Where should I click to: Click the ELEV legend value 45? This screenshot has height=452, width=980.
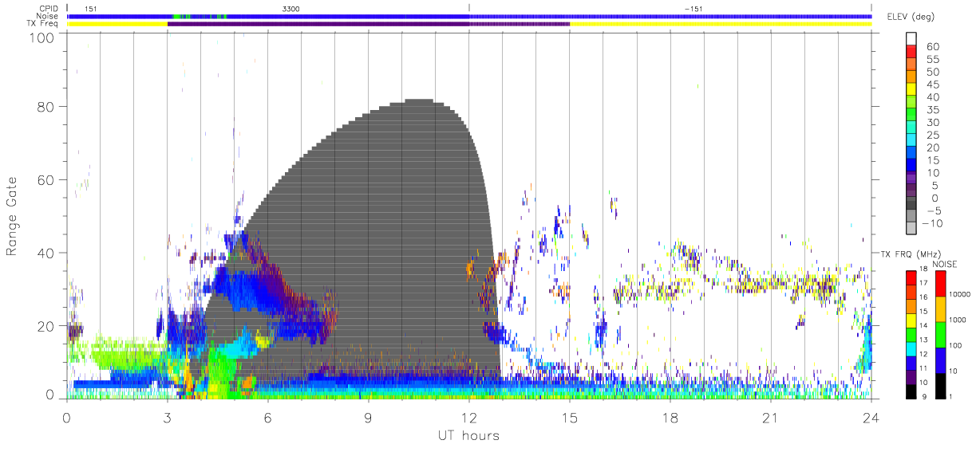click(931, 85)
